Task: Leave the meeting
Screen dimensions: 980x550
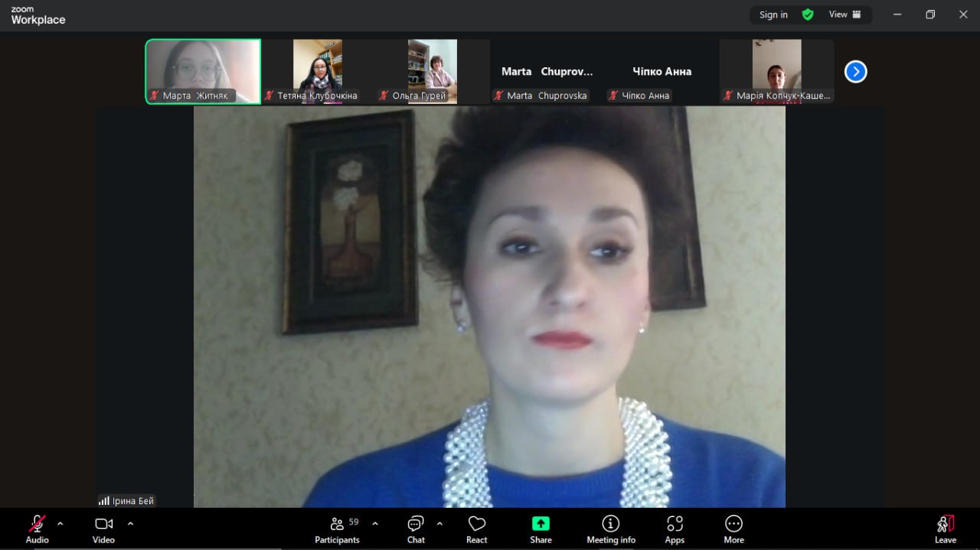Action: click(x=946, y=529)
